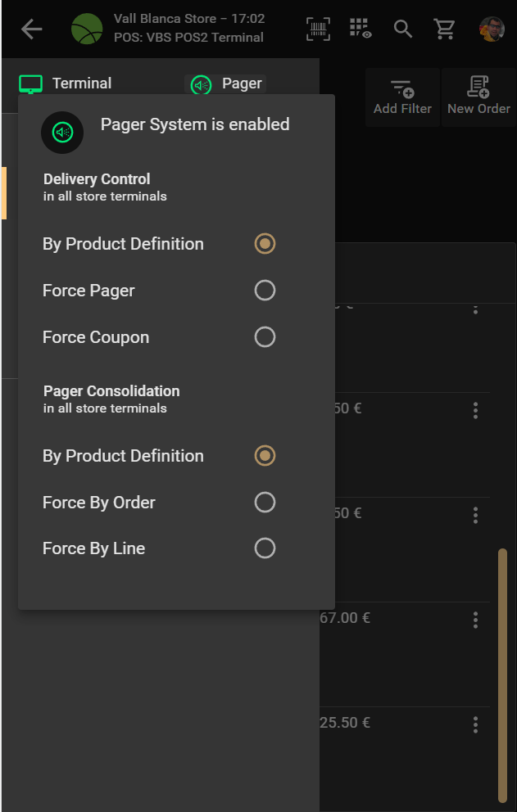Click the back arrow icon
The height and width of the screenshot is (812, 517).
[x=31, y=29]
